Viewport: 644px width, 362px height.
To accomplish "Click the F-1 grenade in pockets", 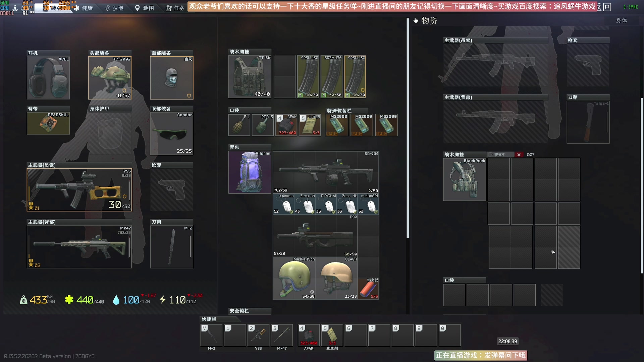I will (239, 125).
